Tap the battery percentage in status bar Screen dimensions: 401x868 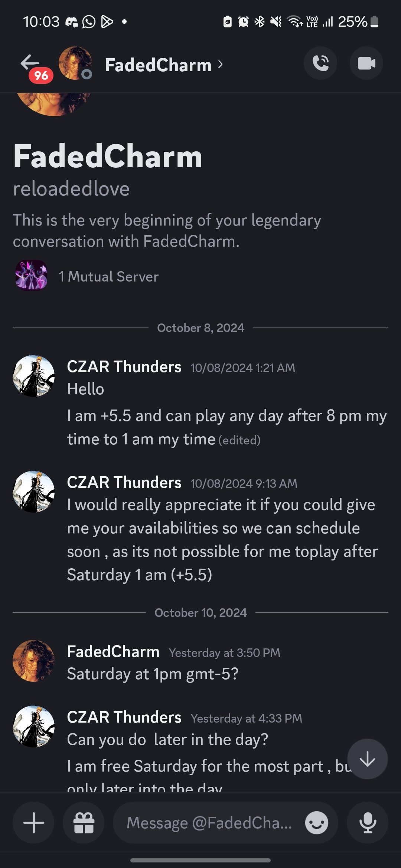point(353,22)
